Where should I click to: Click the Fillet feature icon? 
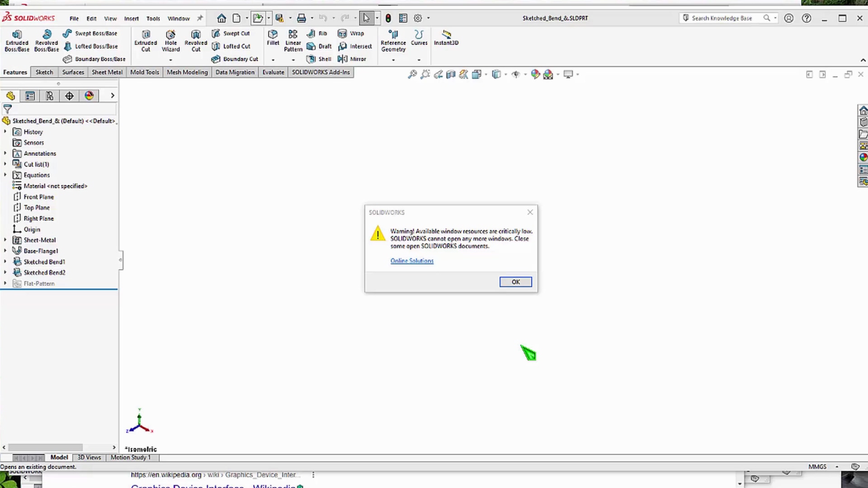click(x=273, y=35)
